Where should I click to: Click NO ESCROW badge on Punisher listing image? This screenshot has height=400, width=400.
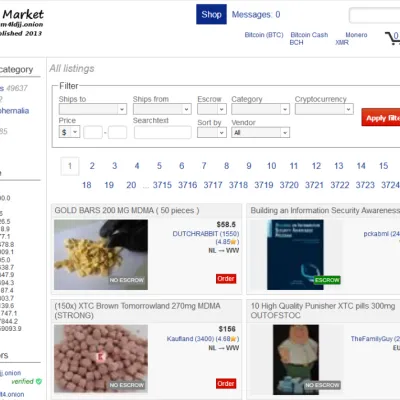pos(322,385)
